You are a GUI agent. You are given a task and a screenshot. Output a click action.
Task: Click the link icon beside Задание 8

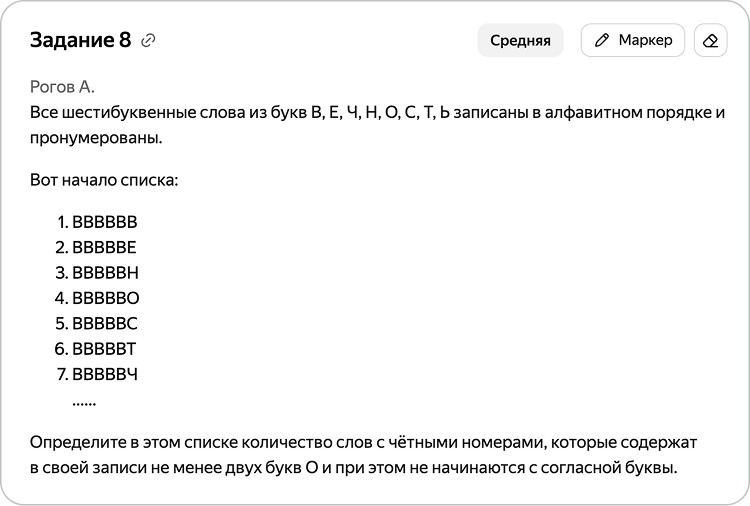pos(148,41)
